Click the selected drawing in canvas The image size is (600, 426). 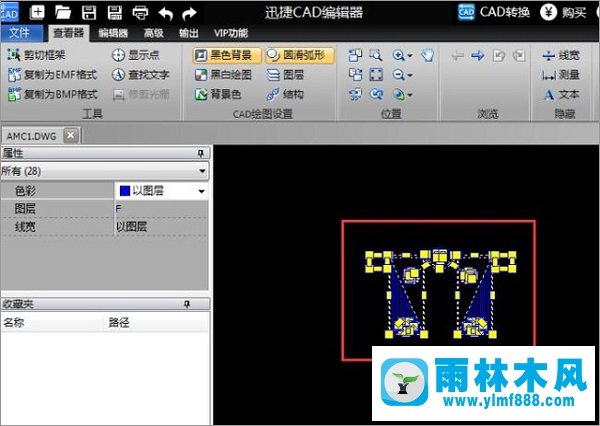click(x=440, y=295)
